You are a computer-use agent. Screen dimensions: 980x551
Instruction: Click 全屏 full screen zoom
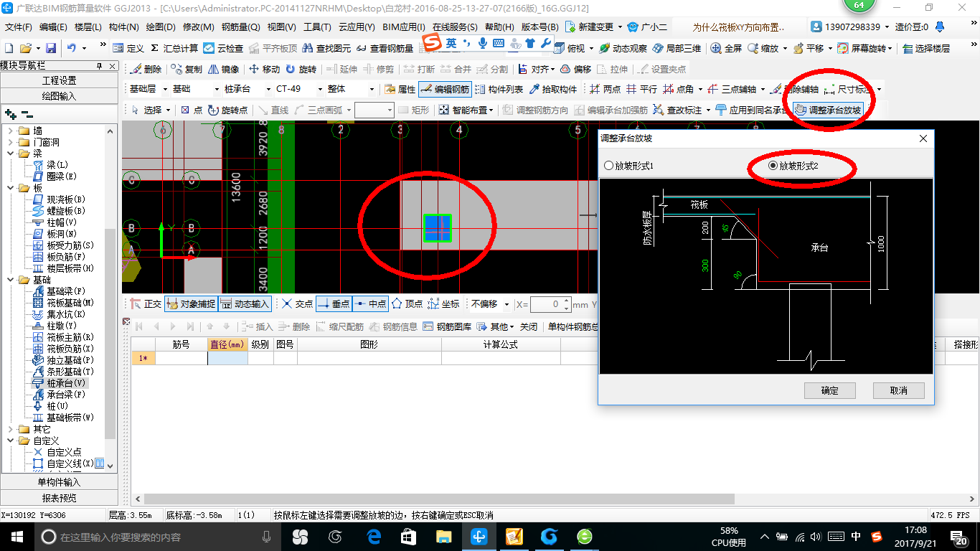click(x=726, y=48)
